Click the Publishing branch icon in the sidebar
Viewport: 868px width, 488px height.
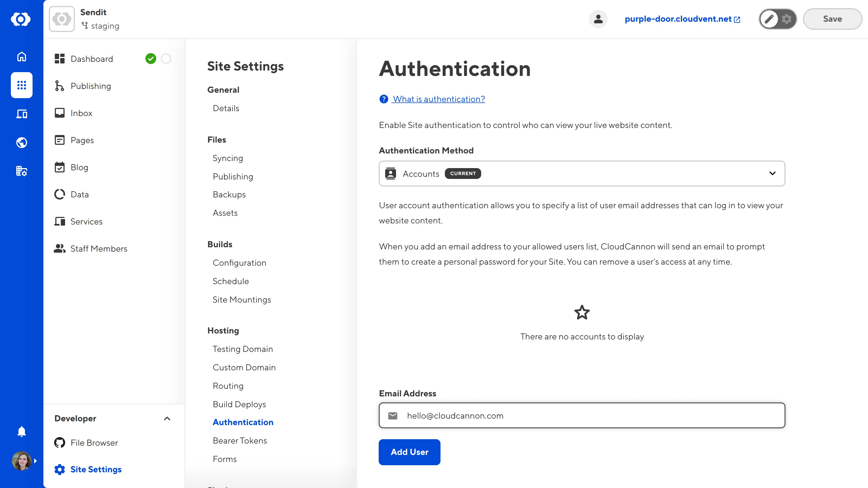pyautogui.click(x=60, y=86)
